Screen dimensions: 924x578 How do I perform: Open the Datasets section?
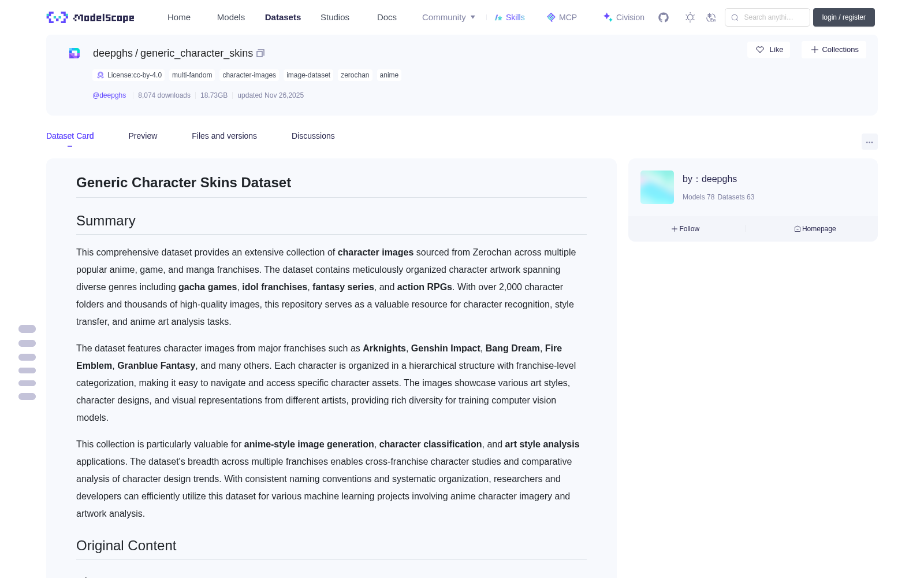(x=283, y=17)
